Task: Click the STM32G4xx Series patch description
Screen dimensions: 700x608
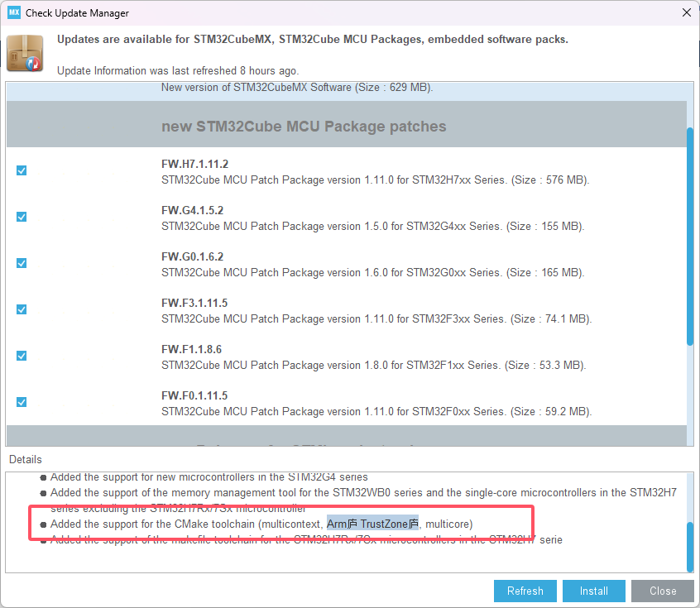Action: click(x=373, y=227)
